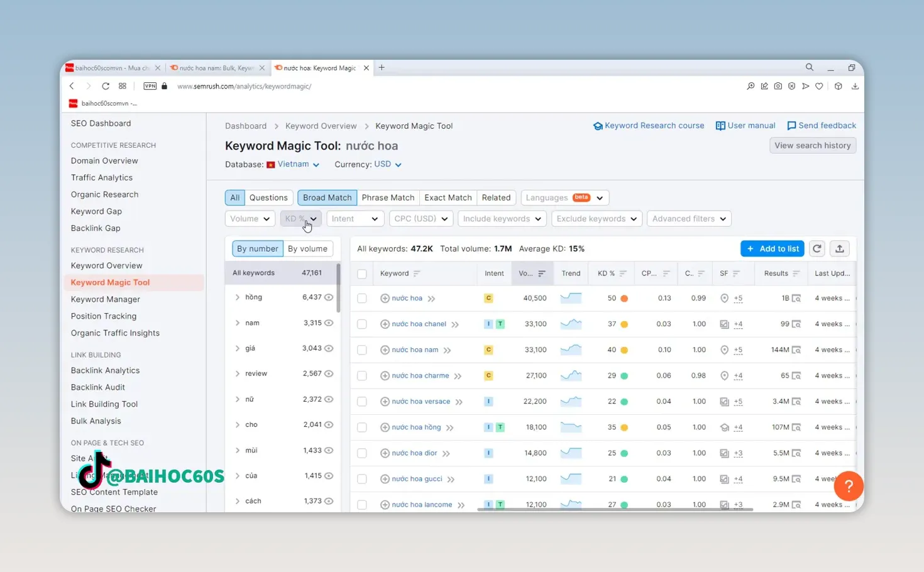Toggle the eye icon for nam group
924x572 pixels.
[x=329, y=323]
